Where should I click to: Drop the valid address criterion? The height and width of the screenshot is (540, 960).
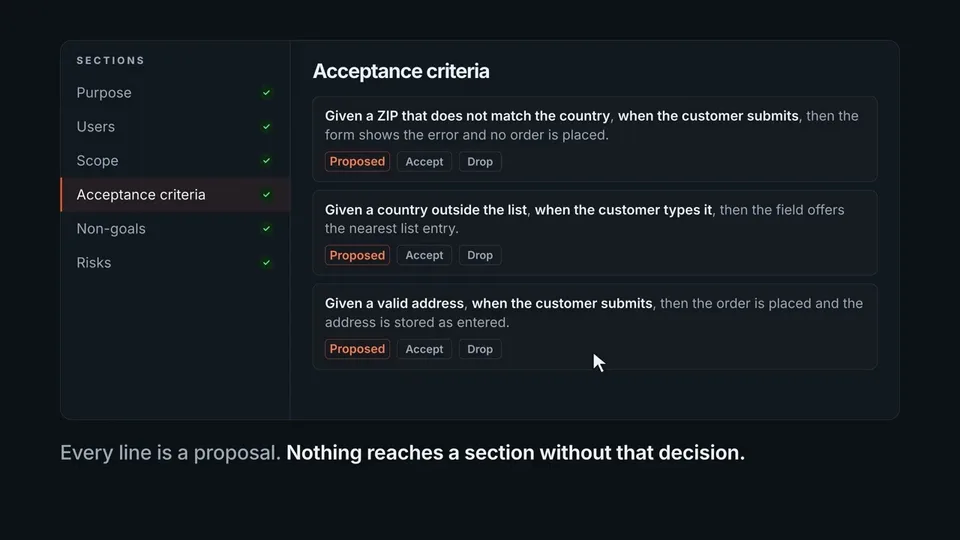pos(480,349)
